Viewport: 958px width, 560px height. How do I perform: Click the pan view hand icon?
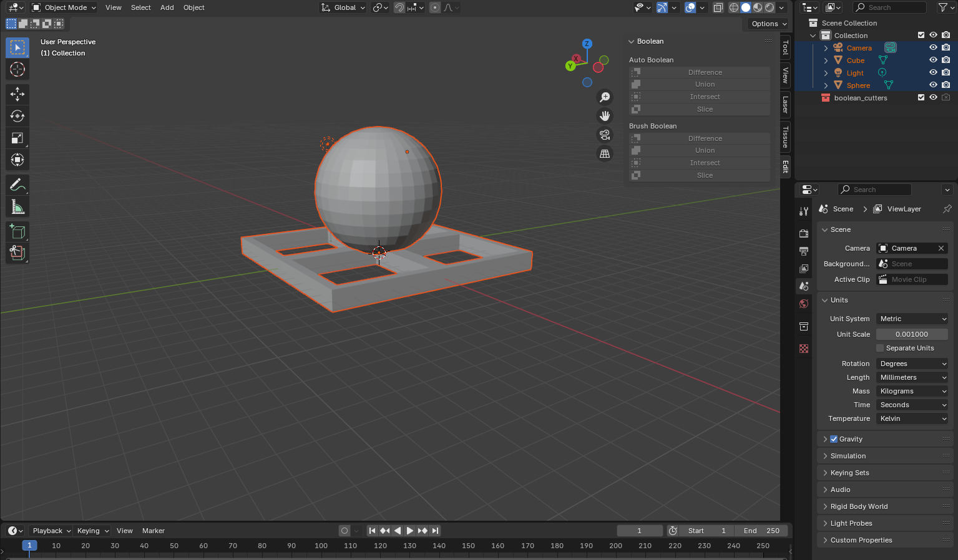(x=605, y=116)
